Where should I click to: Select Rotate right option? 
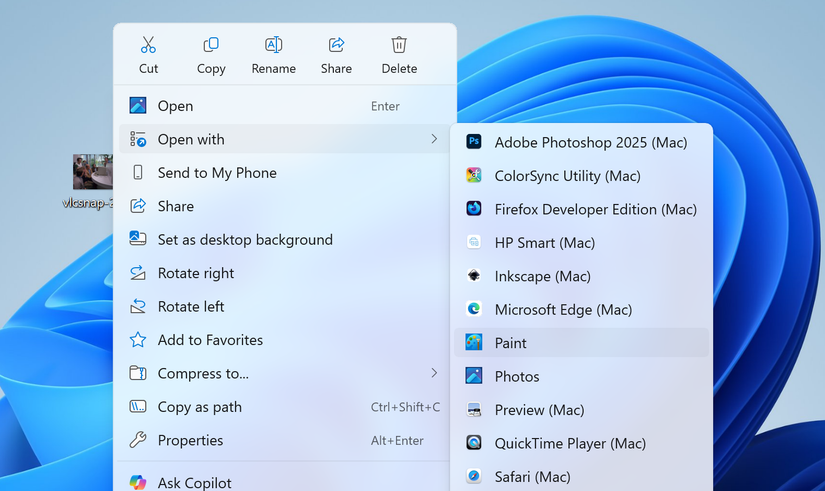coord(196,273)
